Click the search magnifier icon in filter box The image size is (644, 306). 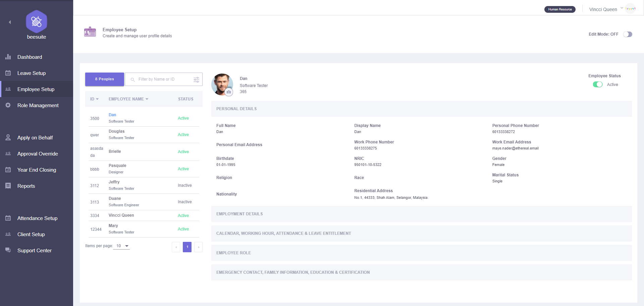click(132, 80)
